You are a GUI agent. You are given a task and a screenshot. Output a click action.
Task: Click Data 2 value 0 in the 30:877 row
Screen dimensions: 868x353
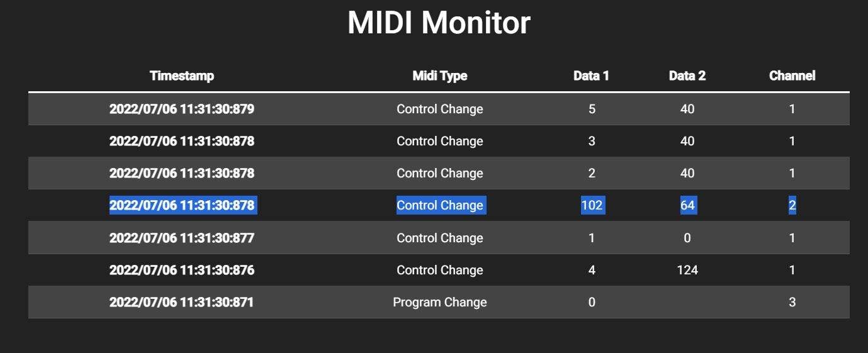687,238
